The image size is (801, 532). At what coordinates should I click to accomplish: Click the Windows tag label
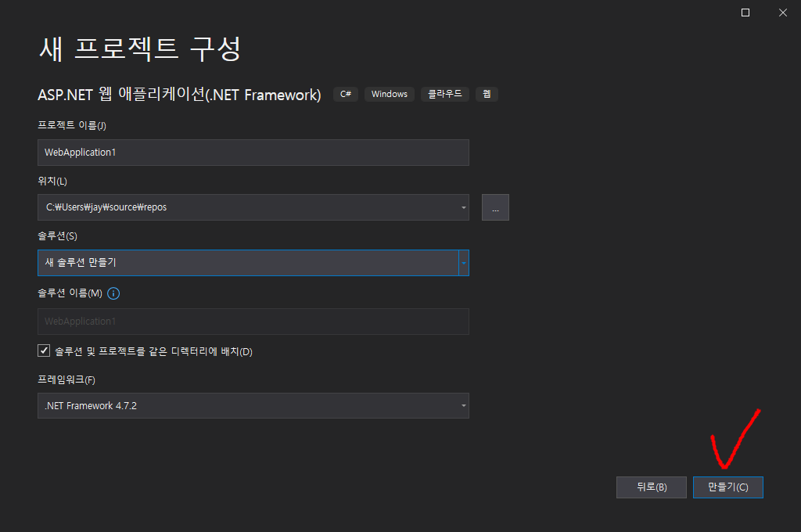click(x=390, y=94)
